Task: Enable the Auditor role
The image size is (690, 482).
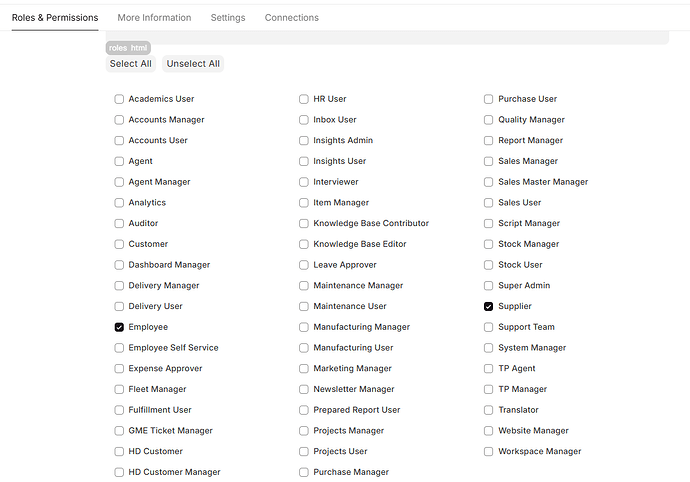Action: pos(119,223)
